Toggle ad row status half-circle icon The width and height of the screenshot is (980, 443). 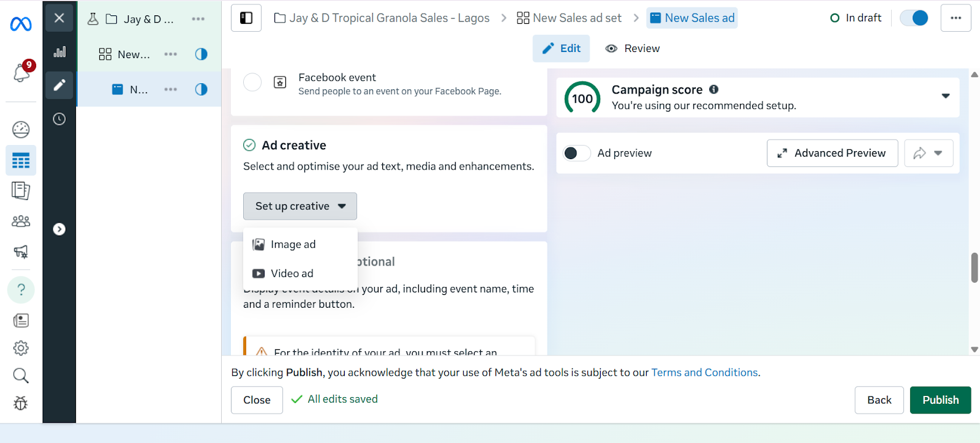click(x=201, y=89)
